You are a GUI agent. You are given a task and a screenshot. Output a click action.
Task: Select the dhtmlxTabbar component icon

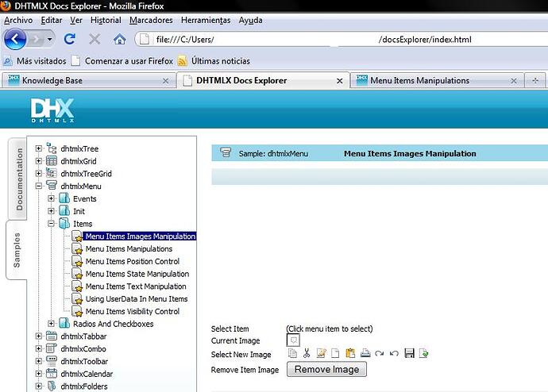click(x=52, y=336)
